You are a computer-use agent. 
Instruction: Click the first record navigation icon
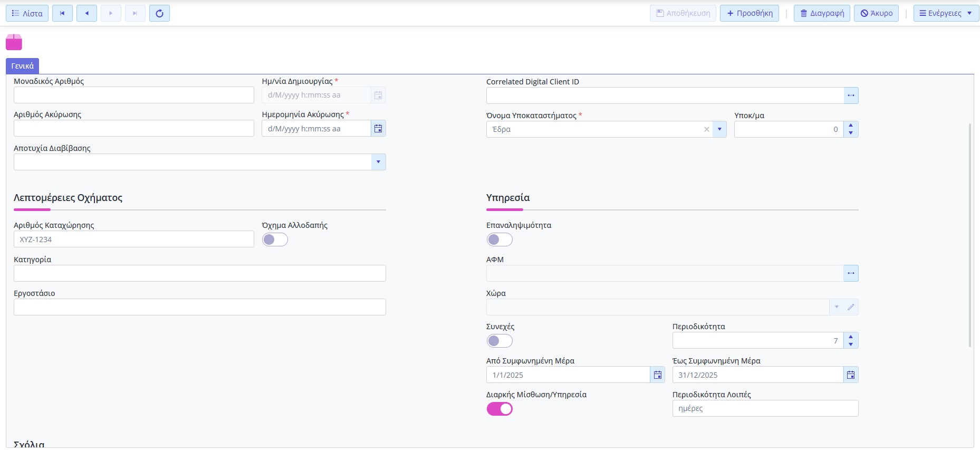point(62,13)
